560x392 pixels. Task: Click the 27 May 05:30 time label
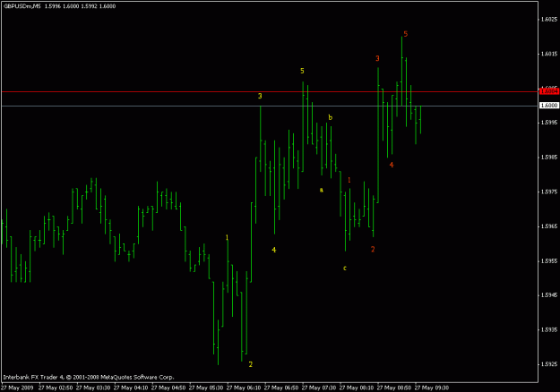[x=206, y=388]
